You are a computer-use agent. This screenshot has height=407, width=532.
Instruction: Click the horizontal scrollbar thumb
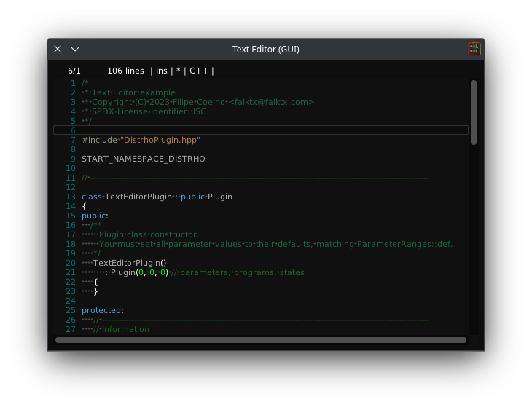pyautogui.click(x=261, y=340)
